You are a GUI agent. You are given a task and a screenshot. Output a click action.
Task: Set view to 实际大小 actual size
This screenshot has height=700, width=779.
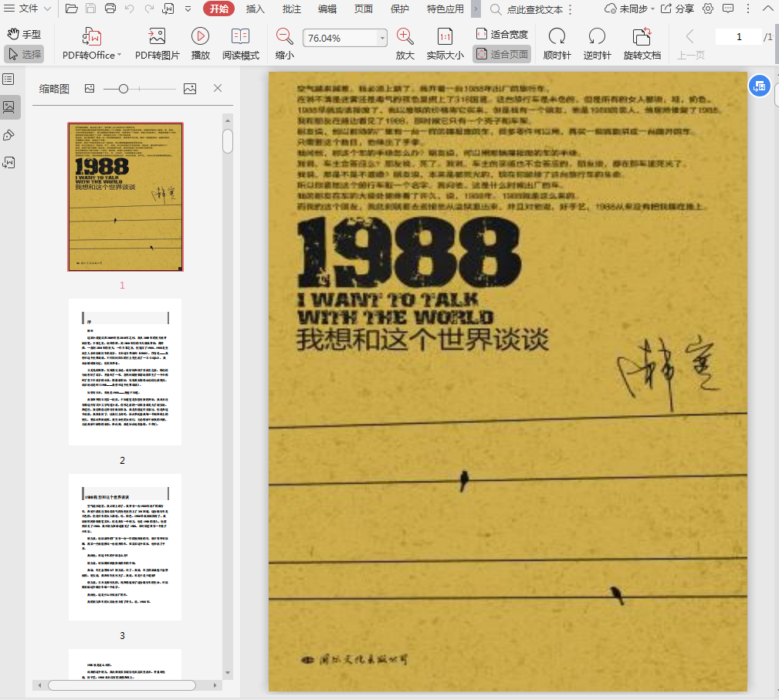coord(445,44)
